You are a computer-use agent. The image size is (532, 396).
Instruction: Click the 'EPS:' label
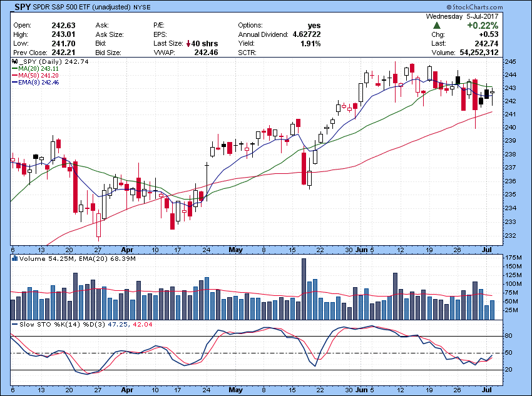click(x=160, y=34)
